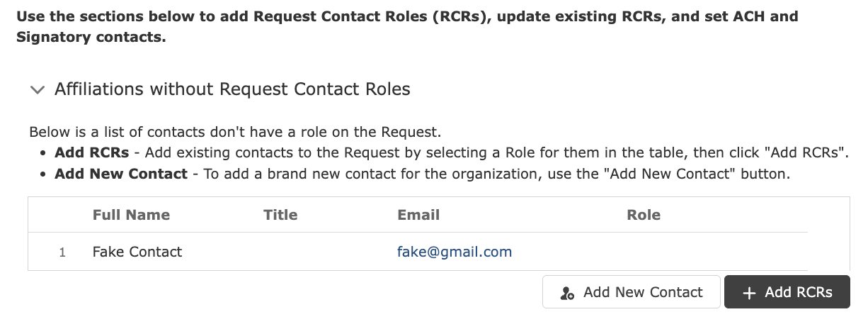Click the empty Title cell for Fake Contact
868x329 pixels.
click(322, 252)
